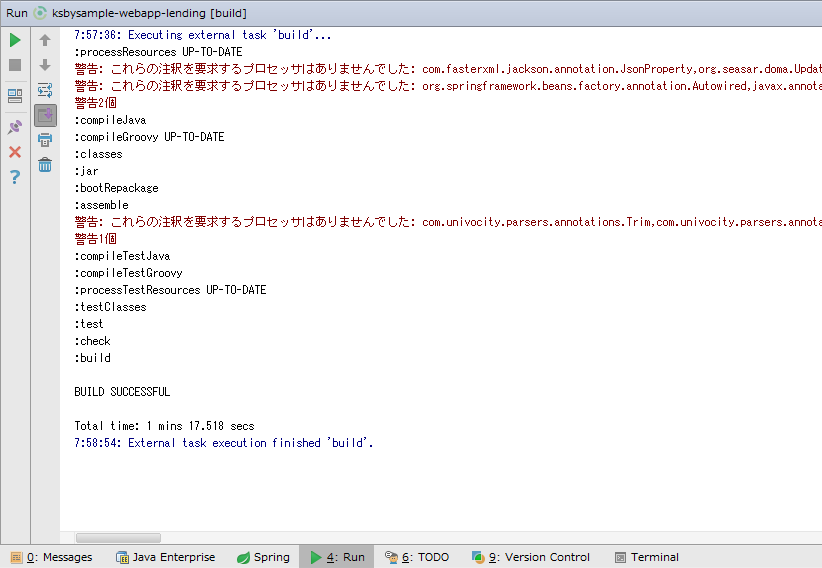The width and height of the screenshot is (822, 568).
Task: Open the 6: TODO tool window
Action: tap(417, 557)
